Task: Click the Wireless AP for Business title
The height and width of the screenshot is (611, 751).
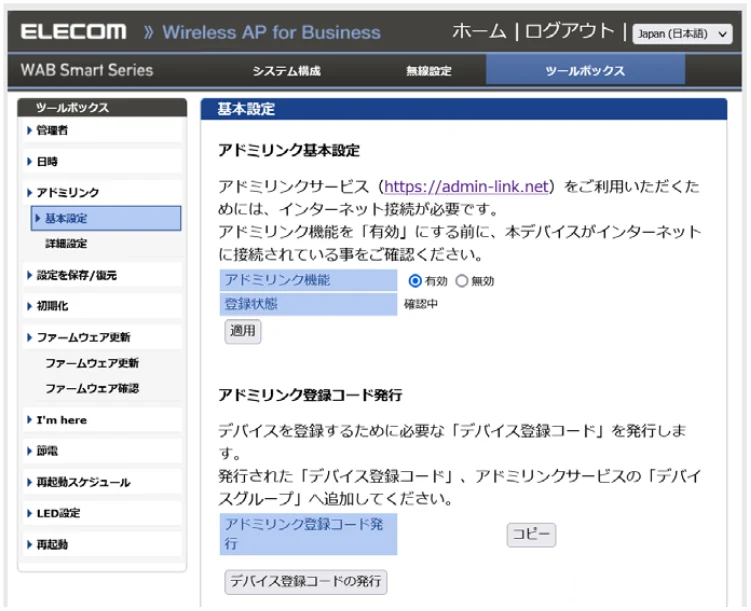Action: [272, 33]
